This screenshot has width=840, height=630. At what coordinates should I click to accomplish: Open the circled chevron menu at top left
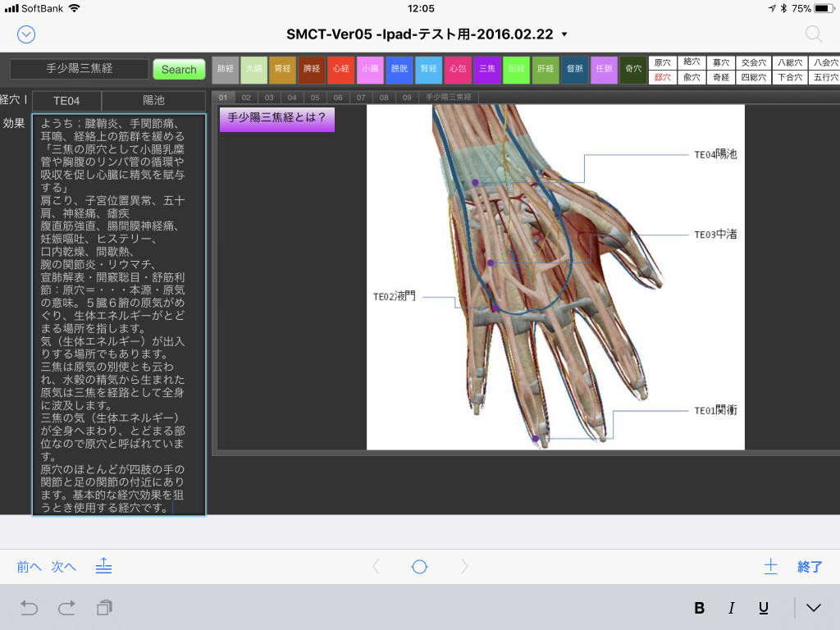26,34
